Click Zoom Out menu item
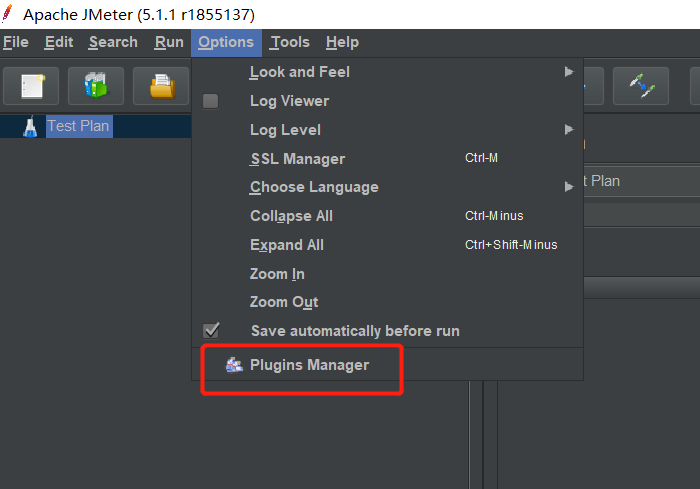700x489 pixels. [283, 302]
